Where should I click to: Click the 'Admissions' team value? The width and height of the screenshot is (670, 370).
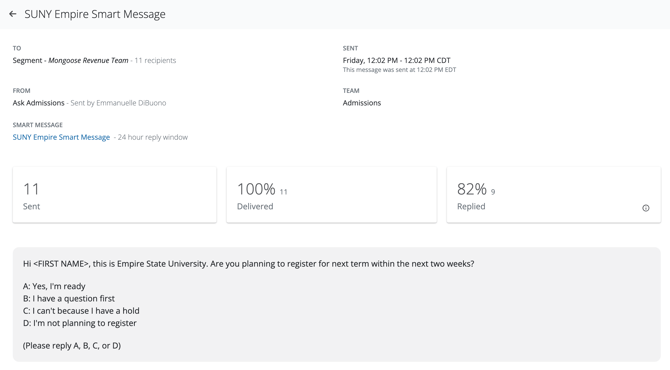pos(361,103)
